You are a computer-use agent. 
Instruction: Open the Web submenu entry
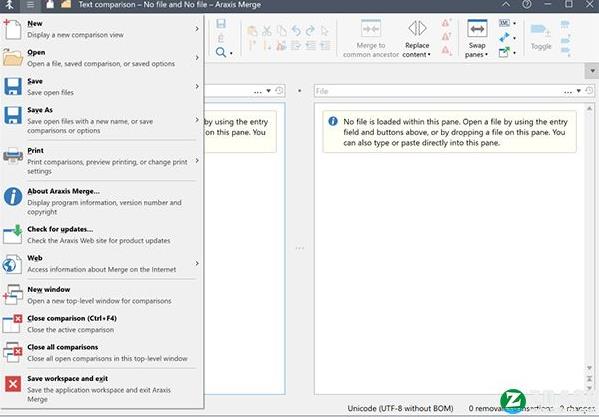pyautogui.click(x=101, y=263)
